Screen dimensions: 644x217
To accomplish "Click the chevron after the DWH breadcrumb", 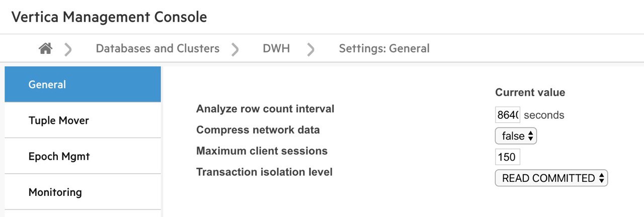I will tap(311, 49).
